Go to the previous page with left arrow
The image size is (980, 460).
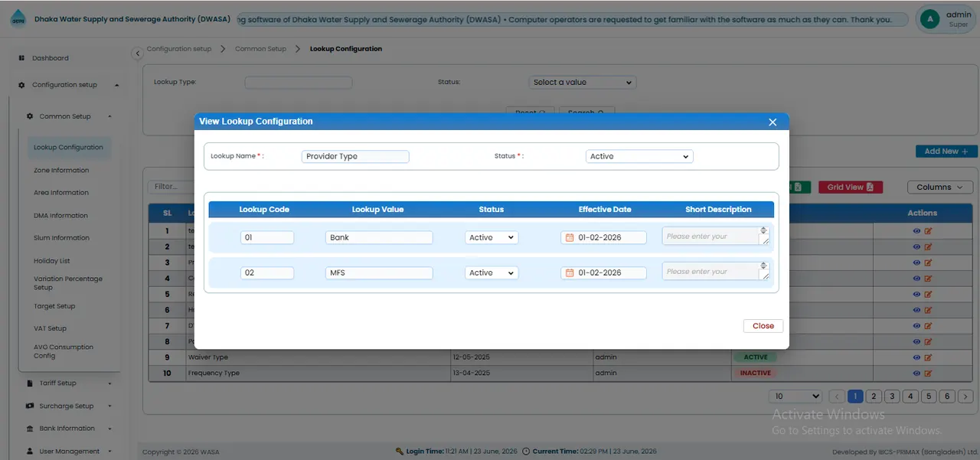pyautogui.click(x=837, y=396)
